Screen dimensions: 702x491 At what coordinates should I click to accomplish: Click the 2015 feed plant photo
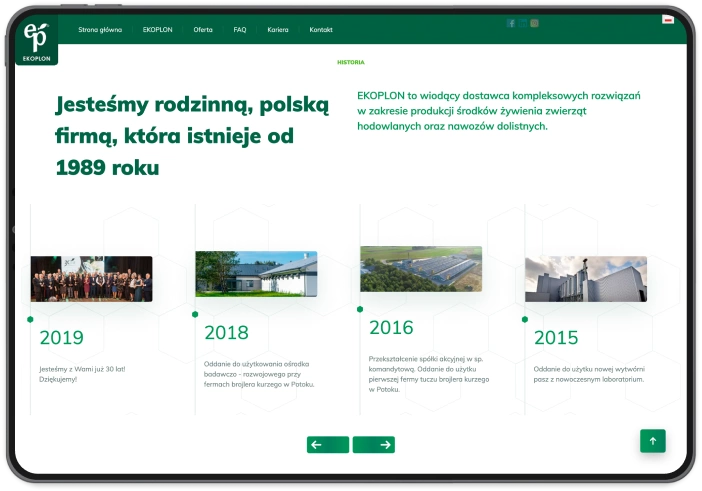(x=586, y=279)
